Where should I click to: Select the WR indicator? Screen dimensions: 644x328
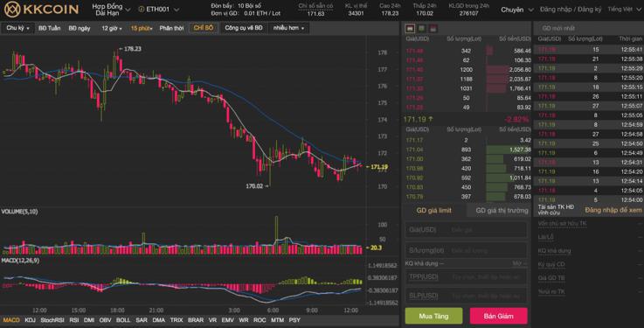click(x=243, y=320)
